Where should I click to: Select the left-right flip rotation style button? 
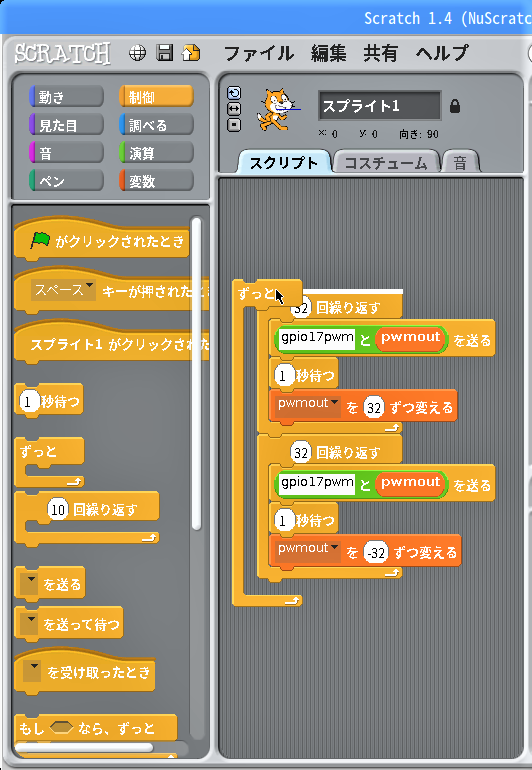click(234, 109)
